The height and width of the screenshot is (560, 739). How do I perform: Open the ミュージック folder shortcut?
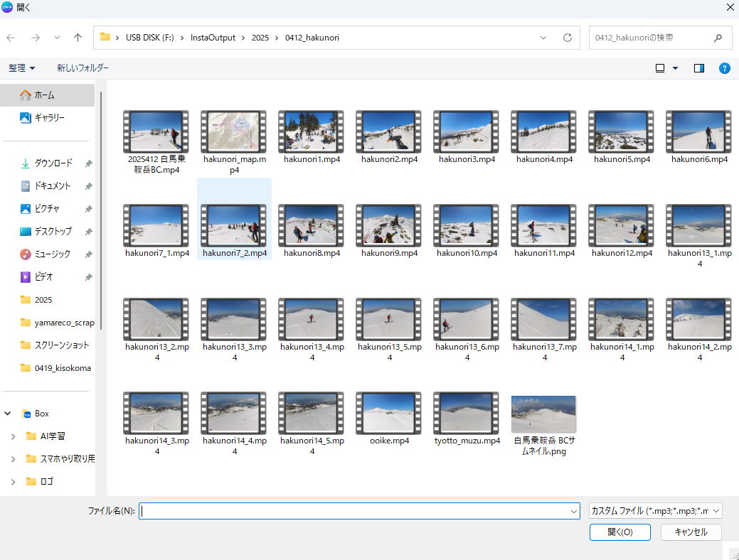[x=53, y=254]
